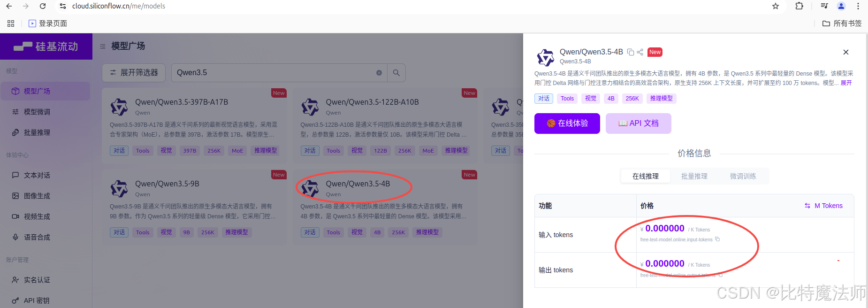Expand the description with 展开
Image resolution: width=868 pixels, height=308 pixels.
point(846,83)
